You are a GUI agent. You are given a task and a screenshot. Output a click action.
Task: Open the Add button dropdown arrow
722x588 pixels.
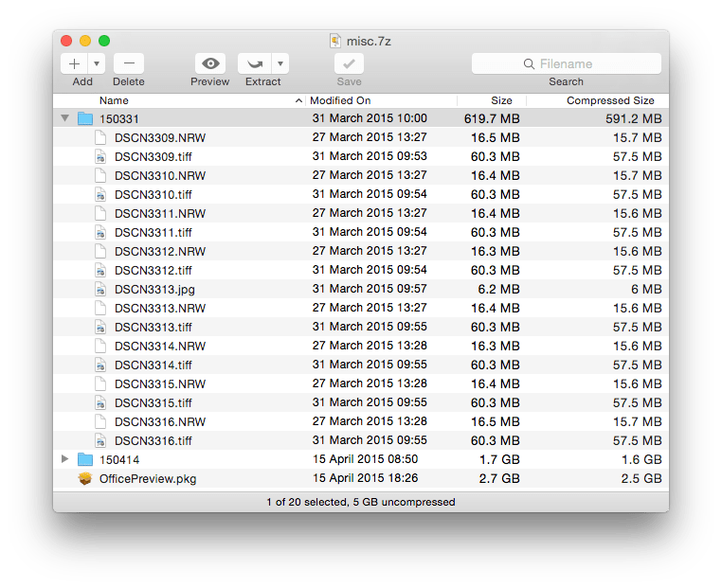pyautogui.click(x=97, y=63)
